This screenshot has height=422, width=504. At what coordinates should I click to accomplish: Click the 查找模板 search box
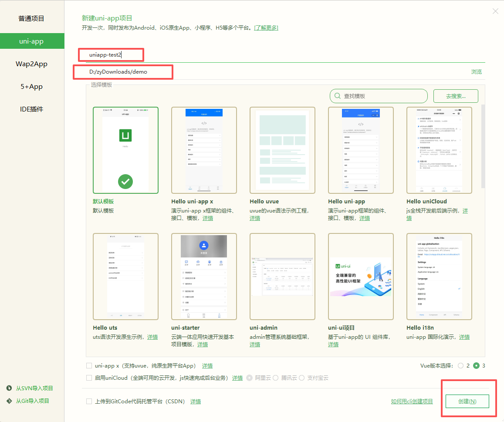[x=379, y=96]
